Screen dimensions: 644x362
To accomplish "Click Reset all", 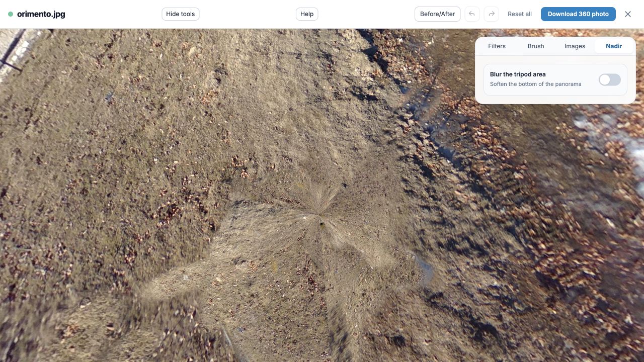I will (x=520, y=14).
